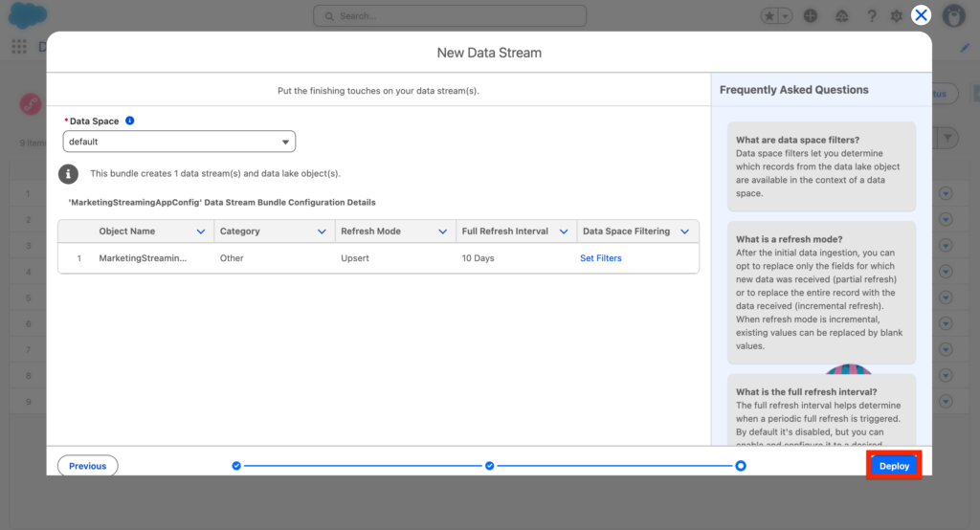The image size is (980, 530).
Task: Click the Data Space info icon
Action: point(130,121)
